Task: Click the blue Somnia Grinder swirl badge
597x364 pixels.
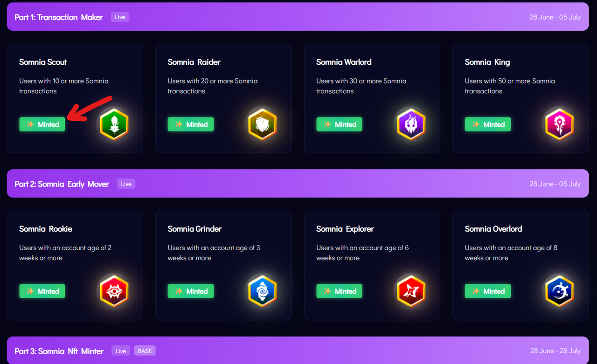Action: pyautogui.click(x=262, y=291)
